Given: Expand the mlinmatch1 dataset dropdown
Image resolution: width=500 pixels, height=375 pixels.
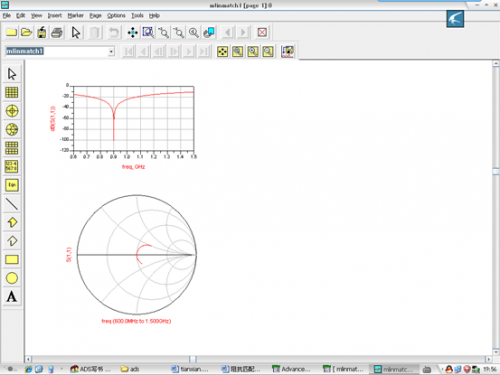Looking at the screenshot, I should pos(111,51).
